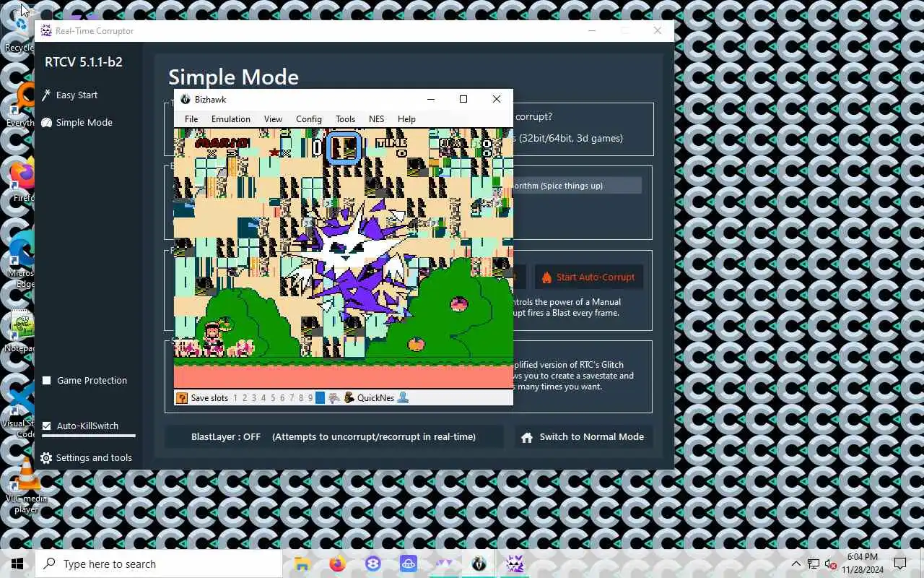Screen dimensions: 924x578
Task: Select save slot 1 in Bizhawk
Action: tap(235, 398)
